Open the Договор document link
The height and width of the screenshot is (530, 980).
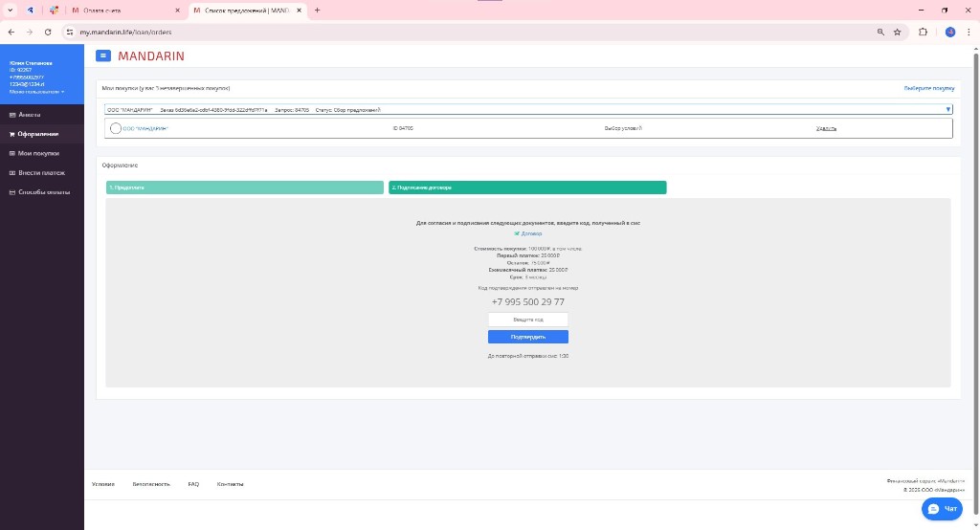(531, 232)
